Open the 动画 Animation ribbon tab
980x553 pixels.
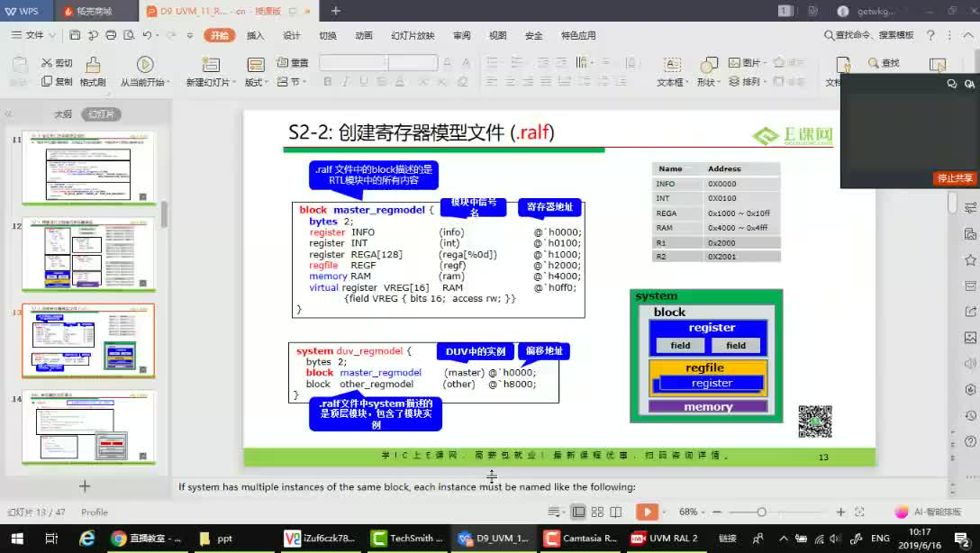(x=364, y=36)
